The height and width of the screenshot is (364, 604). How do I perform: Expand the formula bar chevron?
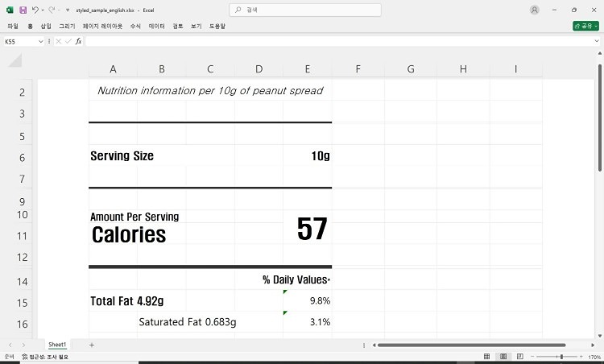597,41
